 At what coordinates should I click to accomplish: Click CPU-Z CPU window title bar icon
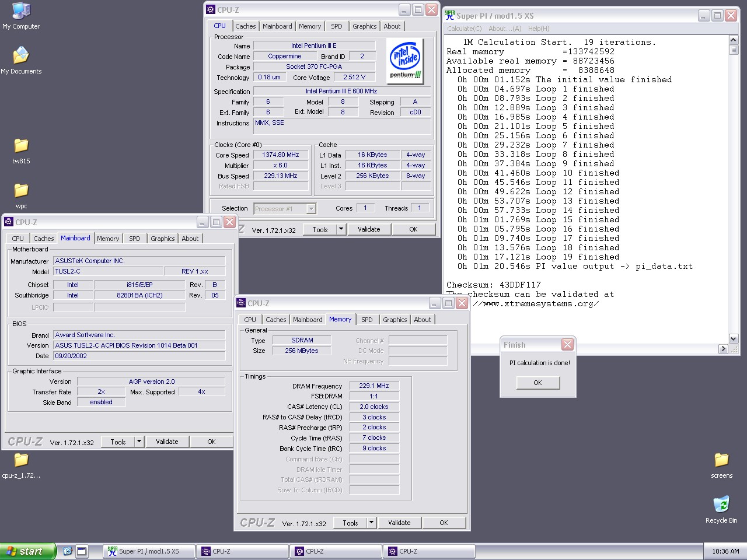point(211,10)
